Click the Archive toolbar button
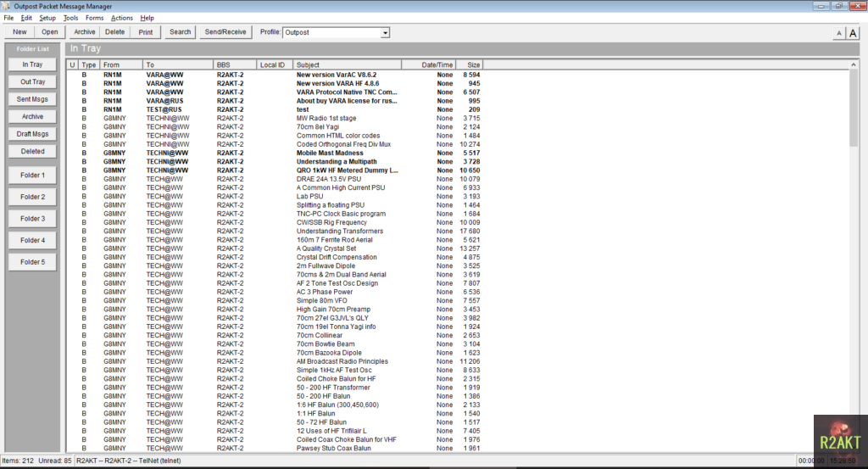Screen dimensions: 868x469 [x=85, y=32]
